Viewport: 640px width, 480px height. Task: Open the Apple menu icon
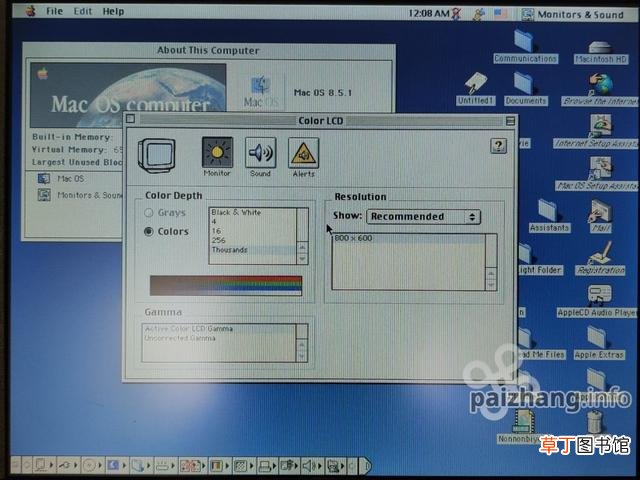click(x=30, y=11)
